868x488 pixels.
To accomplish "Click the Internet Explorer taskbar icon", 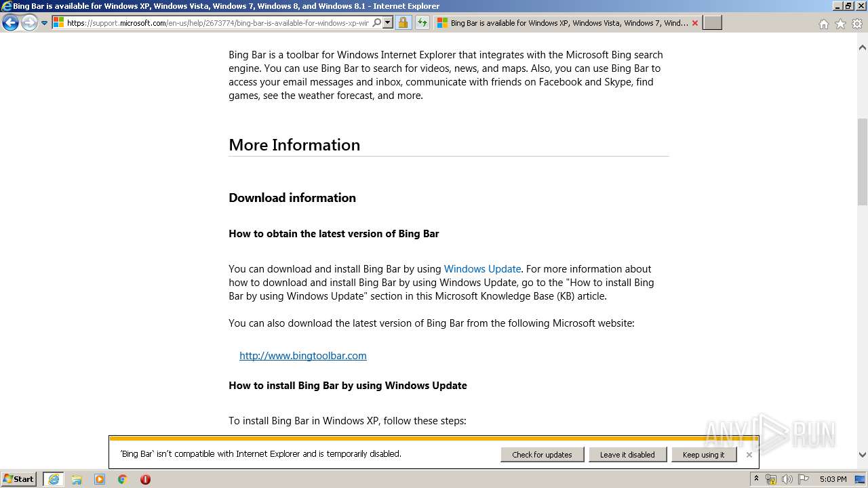I will (54, 479).
